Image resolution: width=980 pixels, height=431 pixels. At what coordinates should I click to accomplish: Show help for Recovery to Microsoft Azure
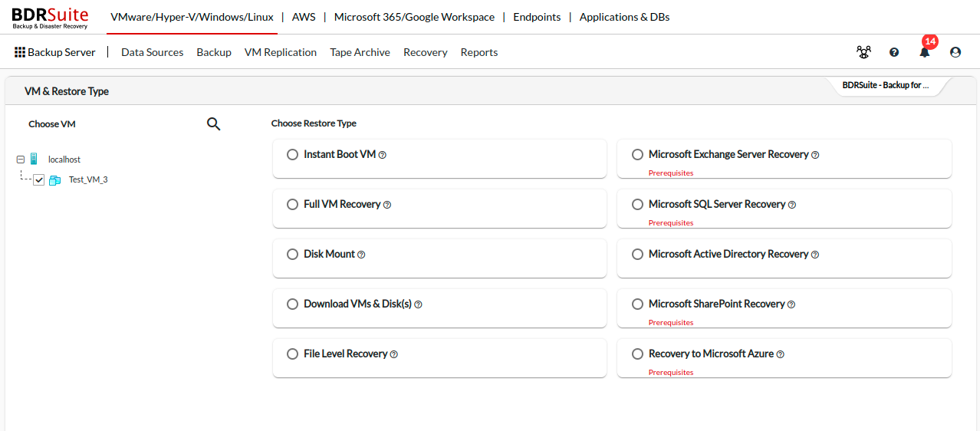point(781,354)
